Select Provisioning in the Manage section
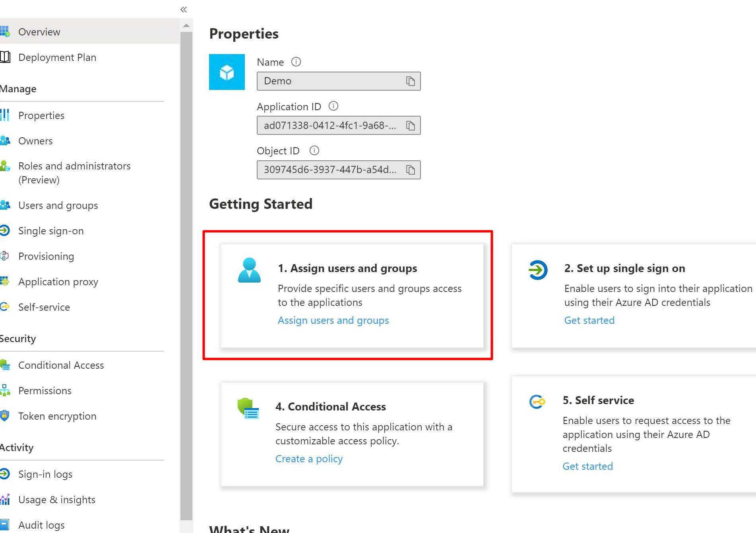 [46, 256]
